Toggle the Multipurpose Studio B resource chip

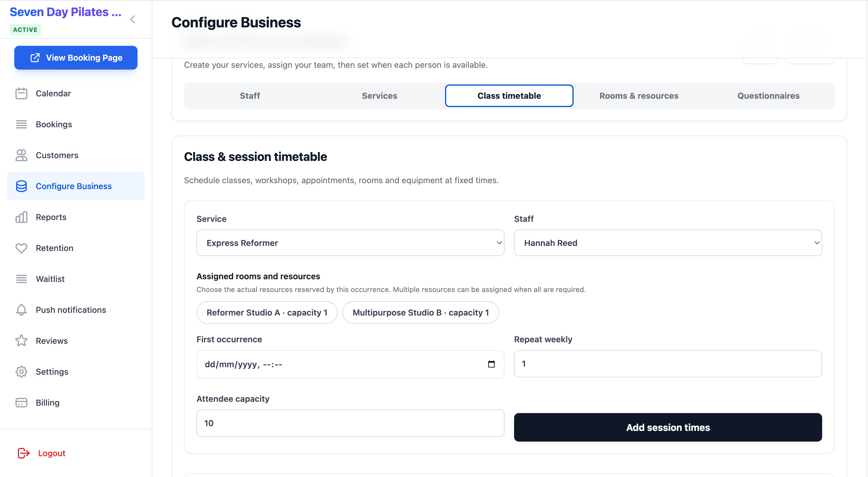coord(421,312)
